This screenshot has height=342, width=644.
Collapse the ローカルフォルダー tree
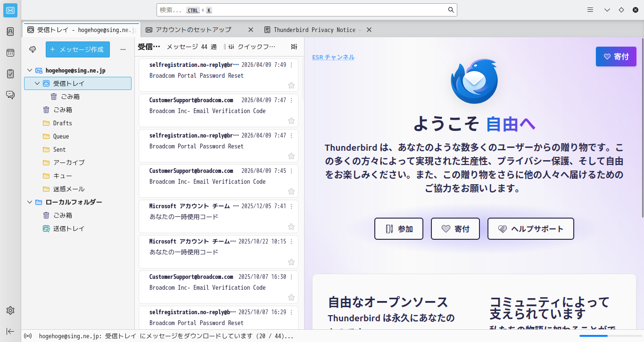[30, 202]
